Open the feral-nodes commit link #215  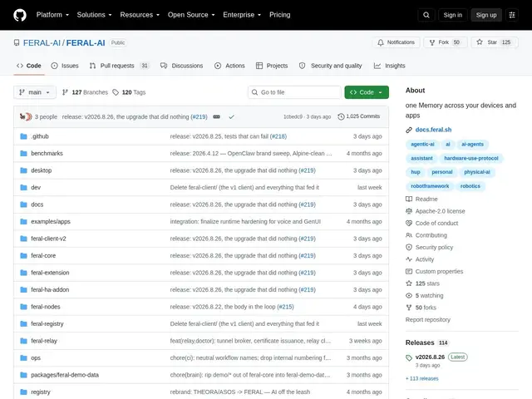pos(285,307)
